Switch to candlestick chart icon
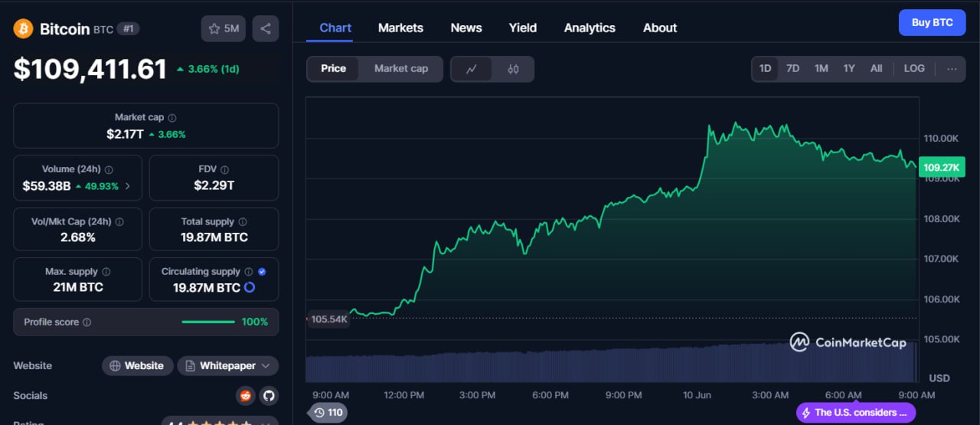The height and width of the screenshot is (425, 980). tap(513, 69)
